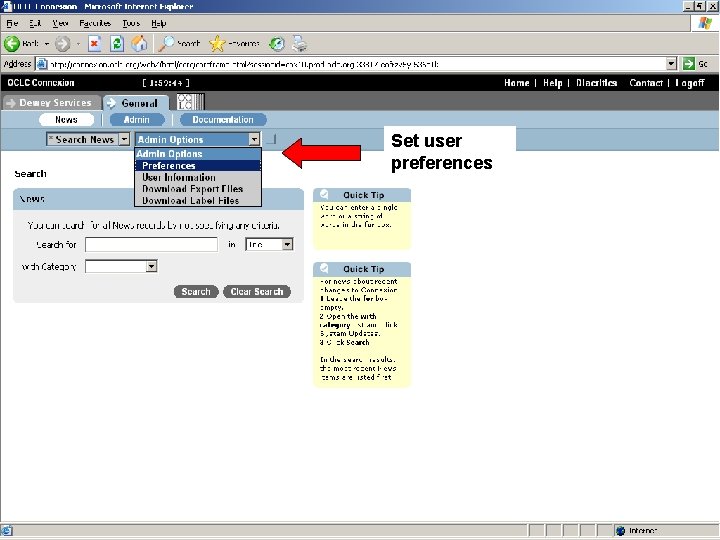Click the Search button in News form
The width and height of the screenshot is (720, 540).
[196, 292]
